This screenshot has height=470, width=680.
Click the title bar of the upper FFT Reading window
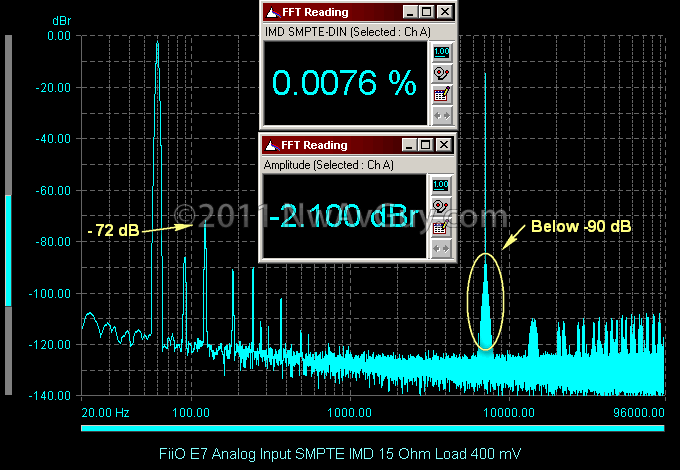(x=359, y=12)
